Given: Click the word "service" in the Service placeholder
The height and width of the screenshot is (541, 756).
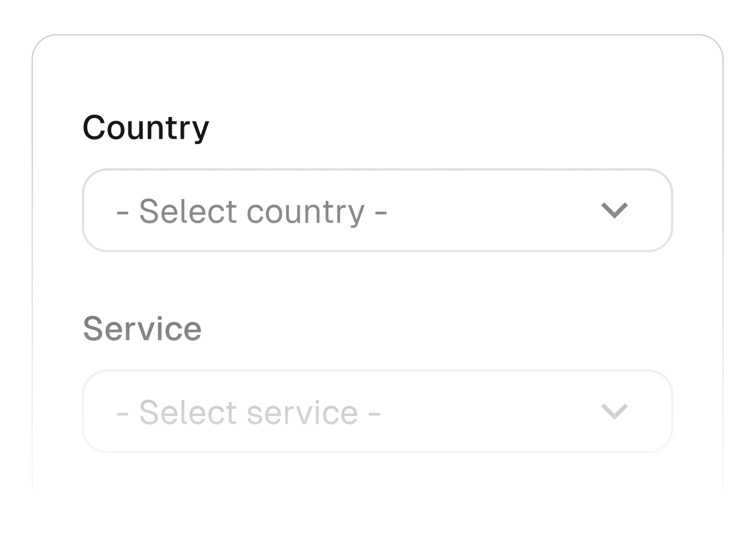Looking at the screenshot, I should (302, 412).
